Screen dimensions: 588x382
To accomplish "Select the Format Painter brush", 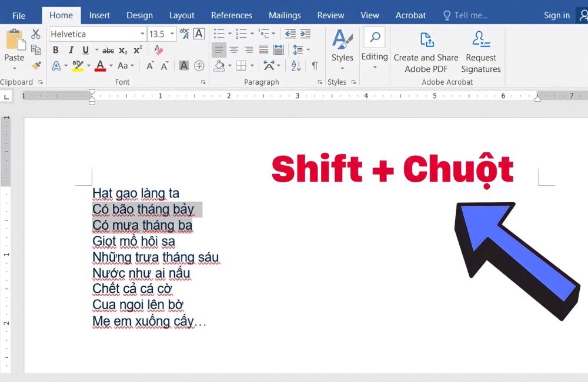I will coord(36,66).
